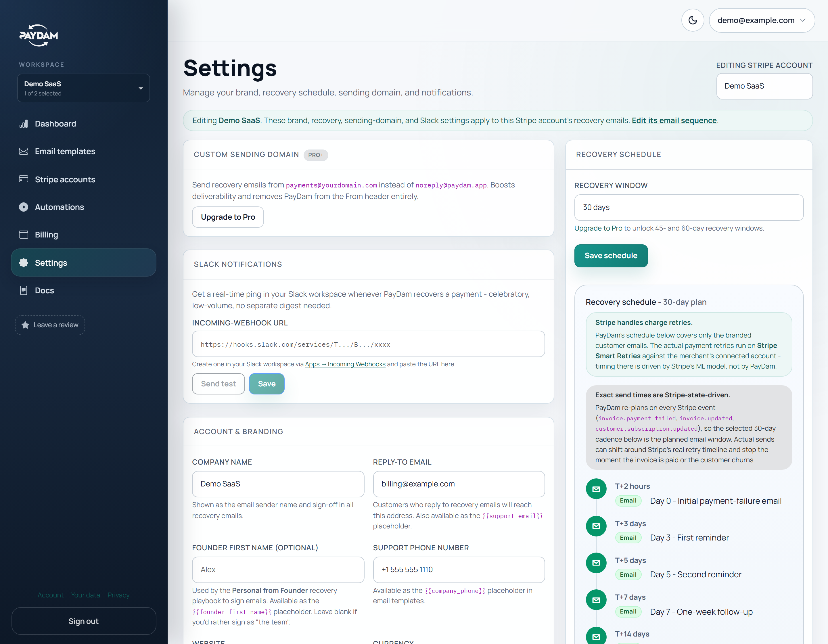
Task: Click 'Day 0 - Initial payment-failure email' text
Action: (715, 501)
